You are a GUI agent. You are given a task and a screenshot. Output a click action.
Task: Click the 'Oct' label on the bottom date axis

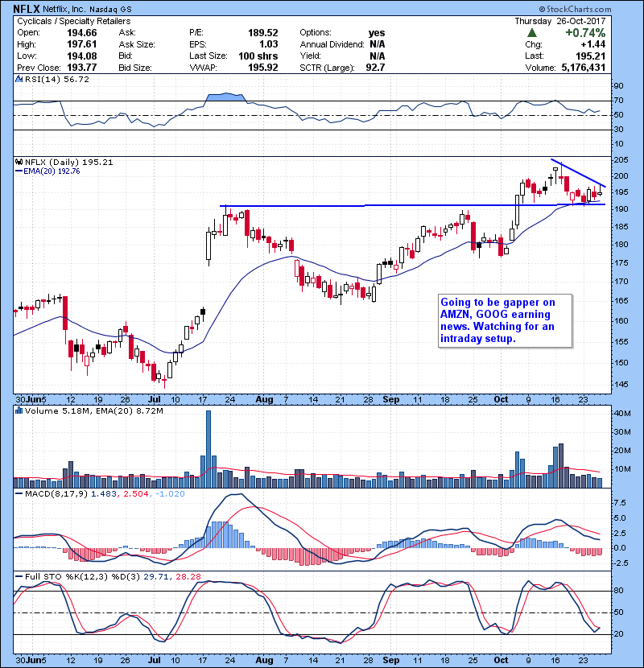click(501, 660)
